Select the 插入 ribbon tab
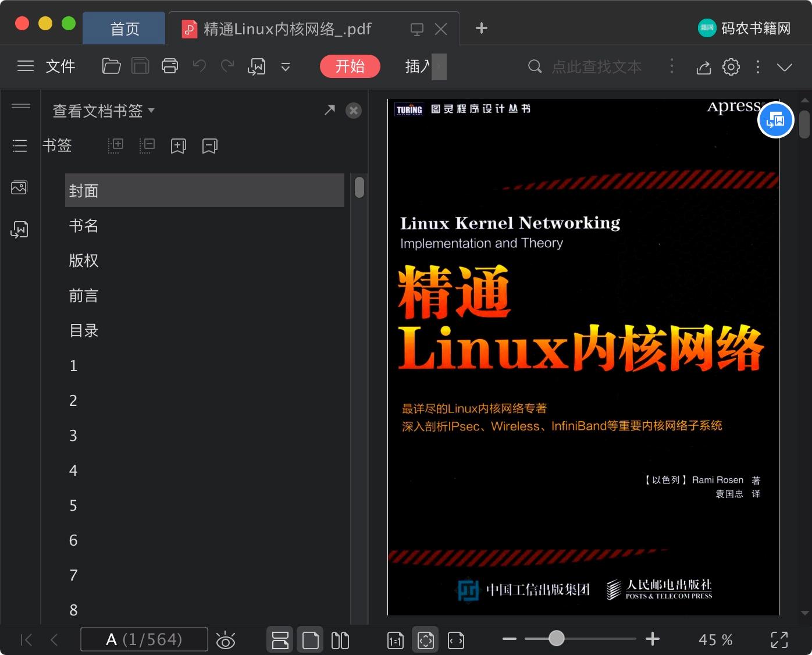 pos(418,66)
